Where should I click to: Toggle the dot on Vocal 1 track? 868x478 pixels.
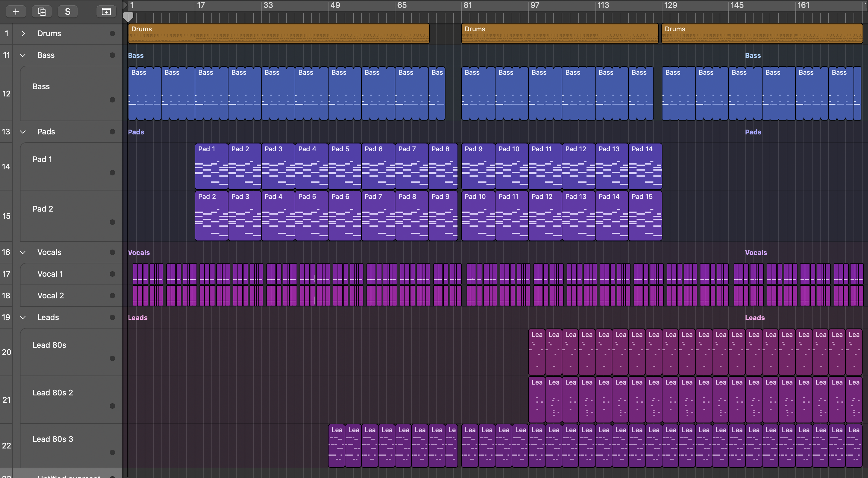click(112, 274)
